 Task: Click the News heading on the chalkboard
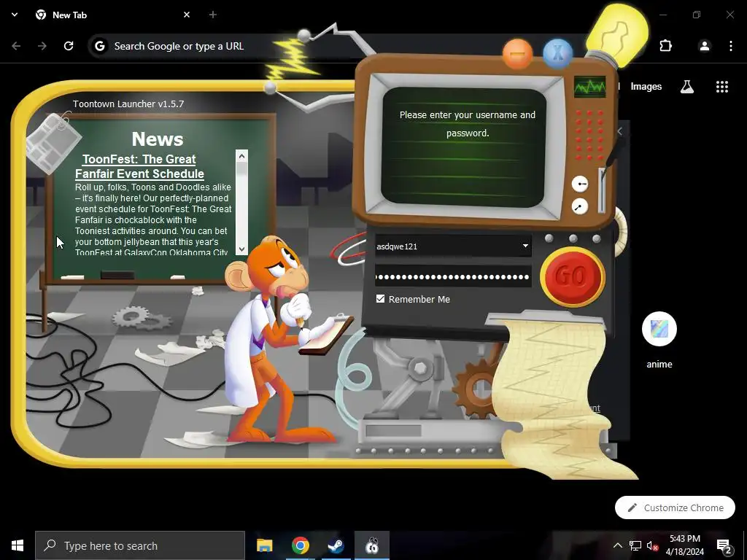point(158,139)
